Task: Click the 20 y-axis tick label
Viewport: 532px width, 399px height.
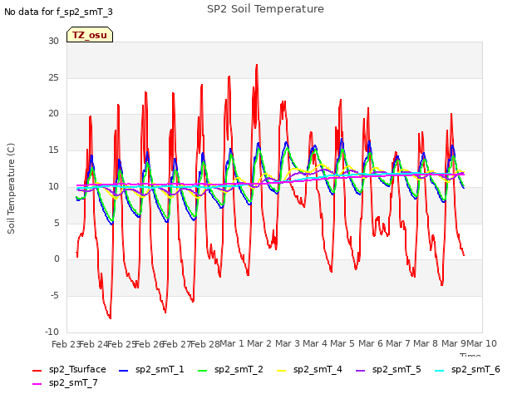Action: coord(53,114)
